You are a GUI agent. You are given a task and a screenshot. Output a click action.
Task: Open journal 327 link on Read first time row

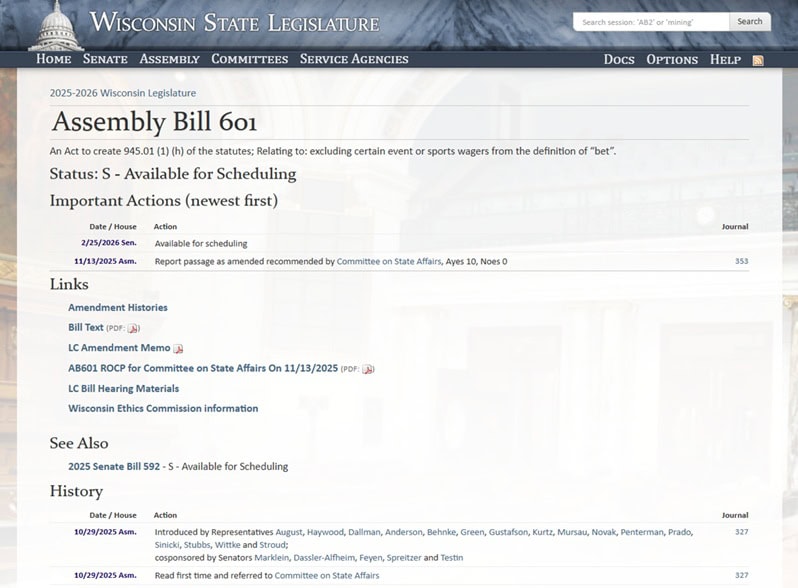(742, 575)
